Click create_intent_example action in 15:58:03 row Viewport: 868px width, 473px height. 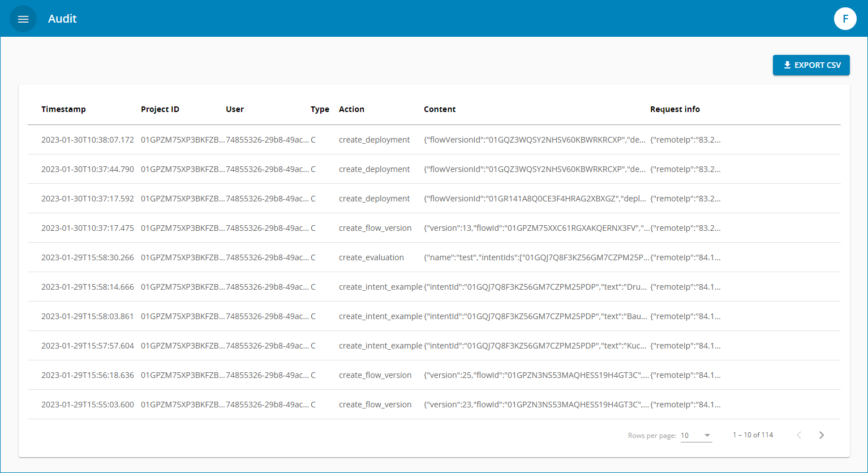[x=381, y=316]
